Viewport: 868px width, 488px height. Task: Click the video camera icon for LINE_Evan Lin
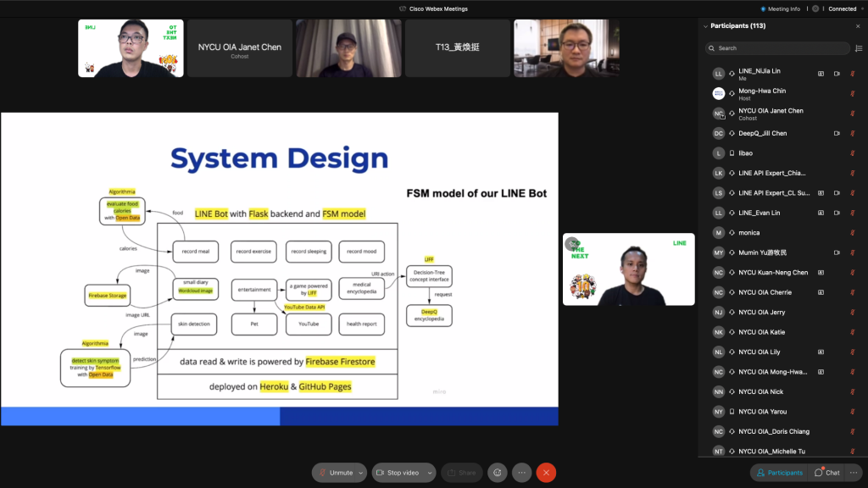[837, 213]
